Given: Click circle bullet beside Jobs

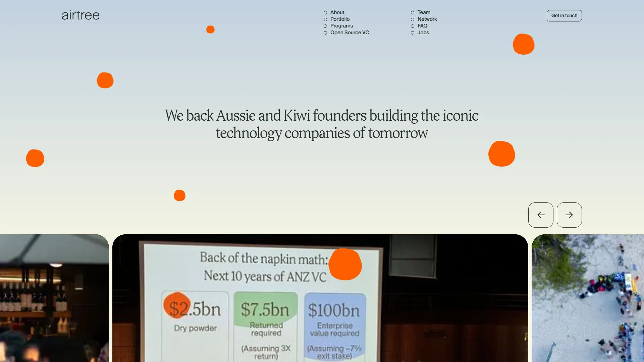Looking at the screenshot, I should (412, 33).
